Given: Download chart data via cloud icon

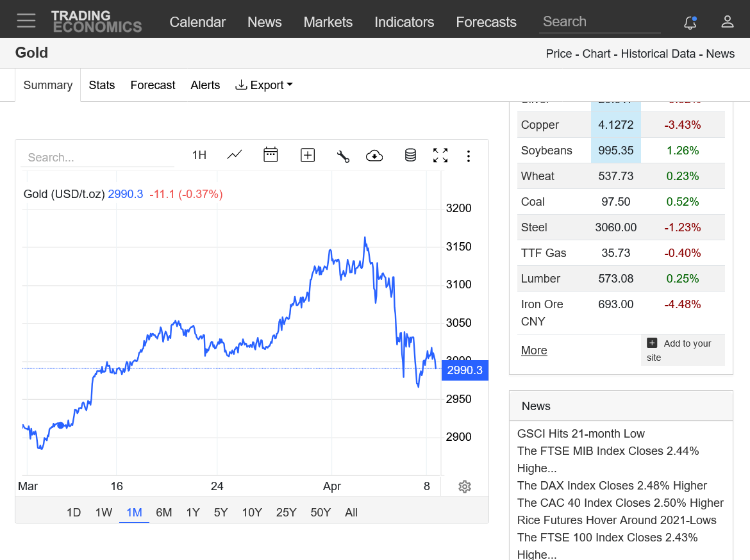Looking at the screenshot, I should [374, 156].
